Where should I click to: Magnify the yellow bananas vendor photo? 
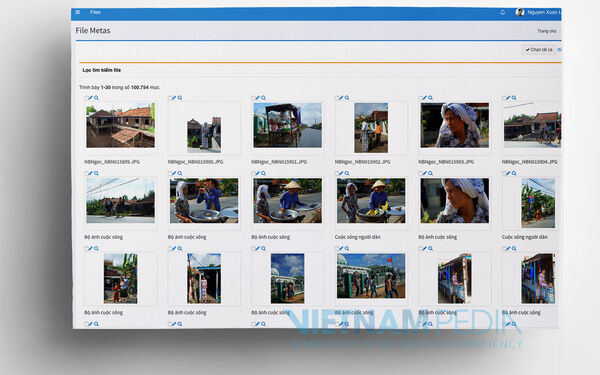347,173
